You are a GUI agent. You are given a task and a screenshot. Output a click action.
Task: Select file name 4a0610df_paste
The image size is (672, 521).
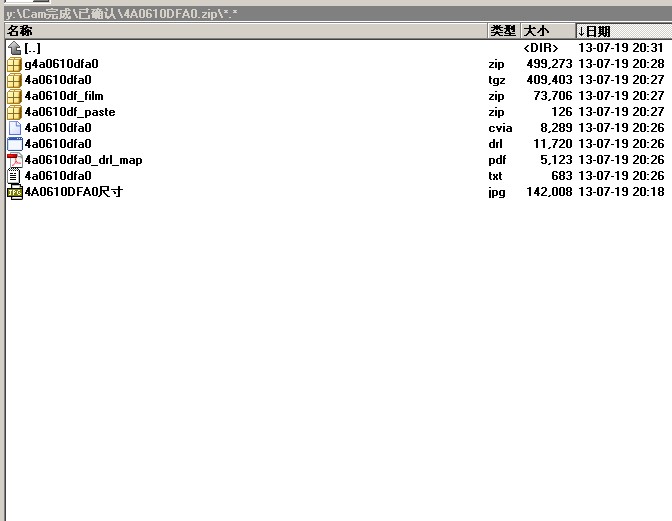[70, 112]
